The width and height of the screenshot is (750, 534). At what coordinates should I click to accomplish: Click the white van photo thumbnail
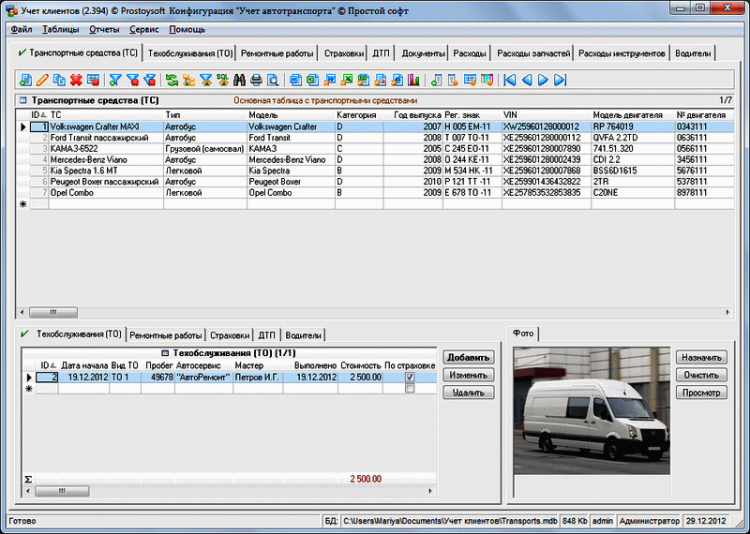(x=590, y=410)
